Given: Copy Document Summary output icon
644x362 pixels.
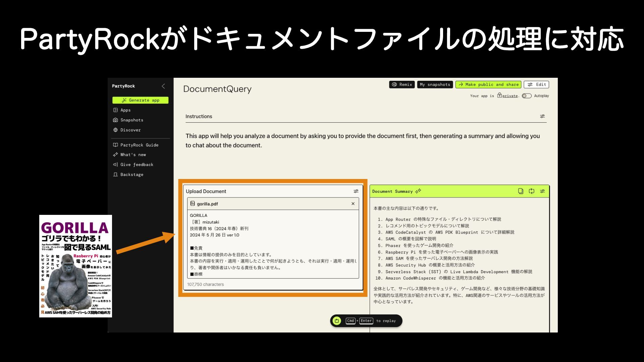Looking at the screenshot, I should (x=521, y=191).
